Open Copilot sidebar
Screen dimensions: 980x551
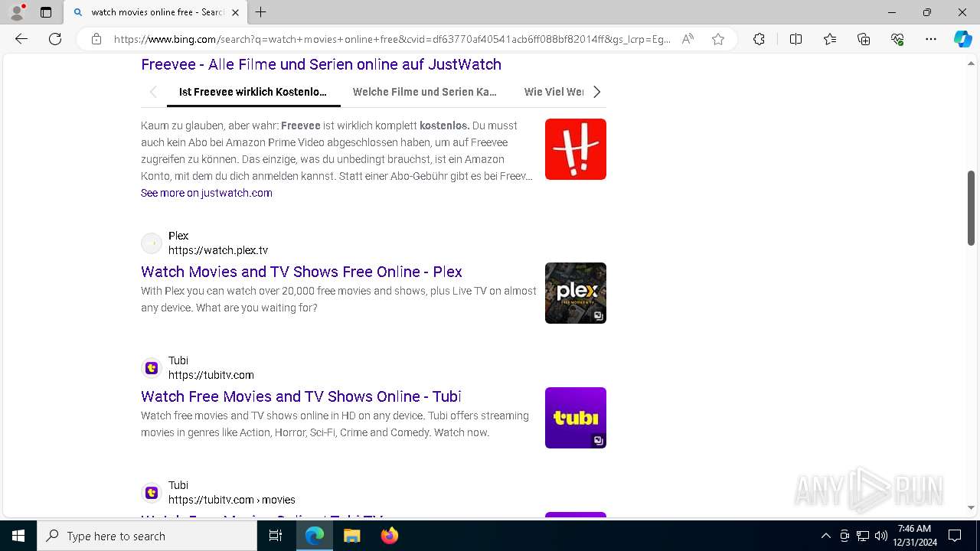pos(963,39)
